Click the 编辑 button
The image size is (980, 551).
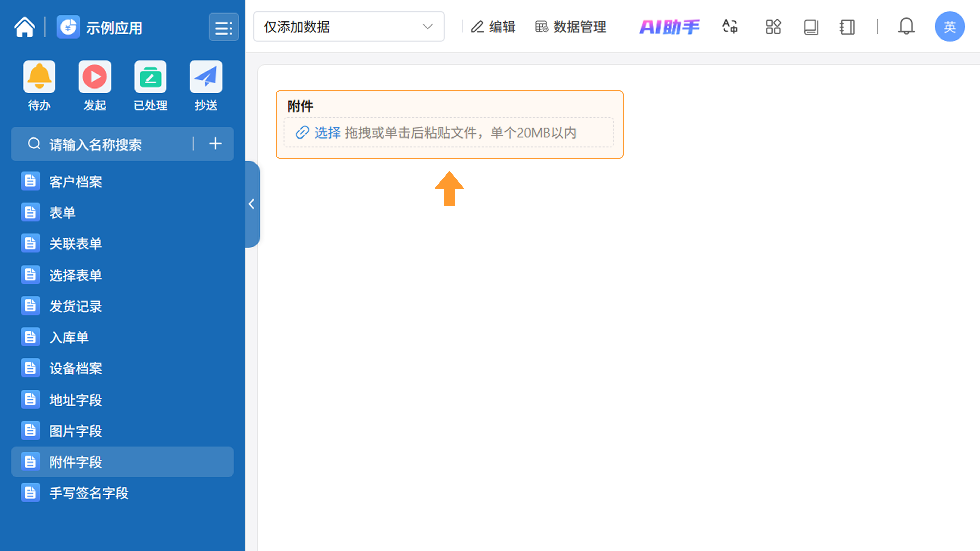pos(493,27)
